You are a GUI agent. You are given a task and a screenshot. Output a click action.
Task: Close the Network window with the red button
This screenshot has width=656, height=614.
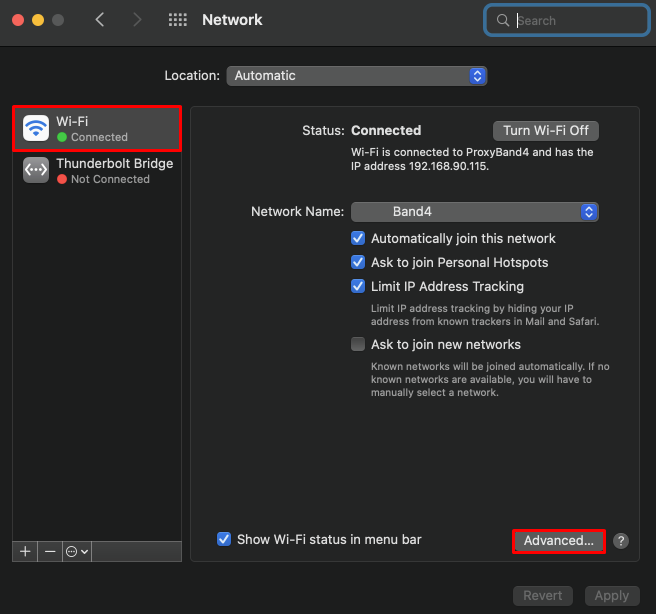pyautogui.click(x=18, y=20)
